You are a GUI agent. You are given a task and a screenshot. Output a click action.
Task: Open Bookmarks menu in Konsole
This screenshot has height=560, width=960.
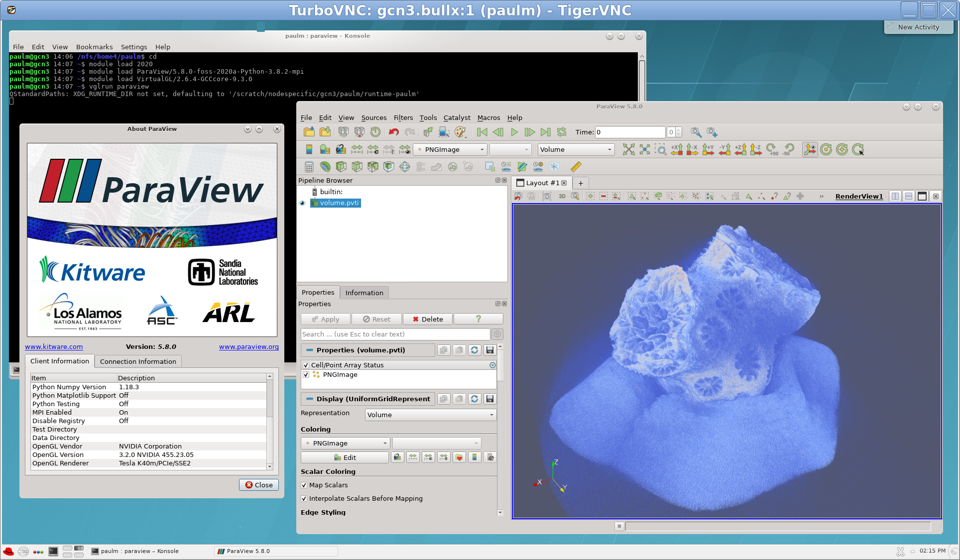[x=94, y=47]
